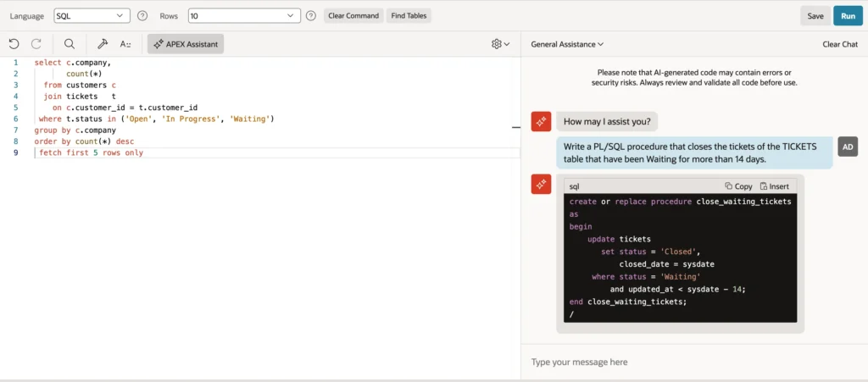Viewport: 868px width, 382px height.
Task: Click the Undo icon in editor toolbar
Action: click(x=14, y=44)
